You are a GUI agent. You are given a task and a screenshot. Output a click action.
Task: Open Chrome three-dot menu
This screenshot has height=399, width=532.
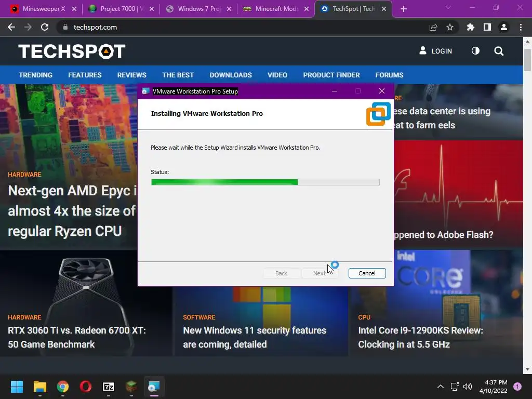pyautogui.click(x=521, y=27)
